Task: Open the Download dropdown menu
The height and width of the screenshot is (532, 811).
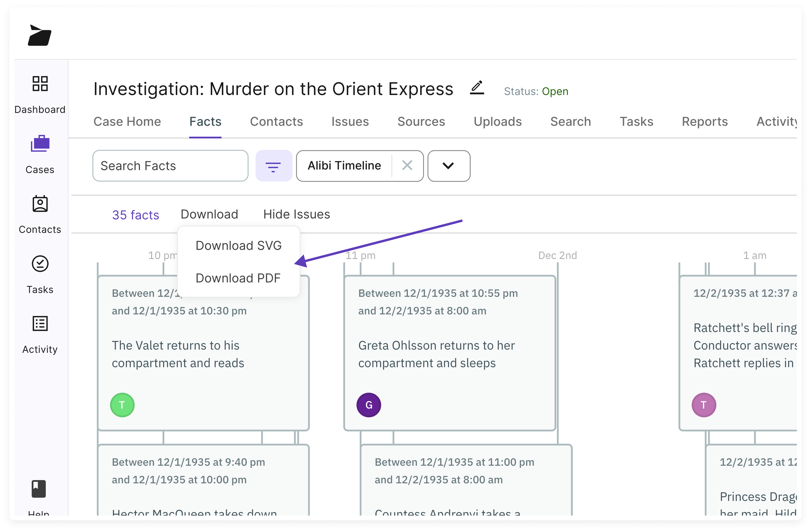Action: pyautogui.click(x=209, y=214)
